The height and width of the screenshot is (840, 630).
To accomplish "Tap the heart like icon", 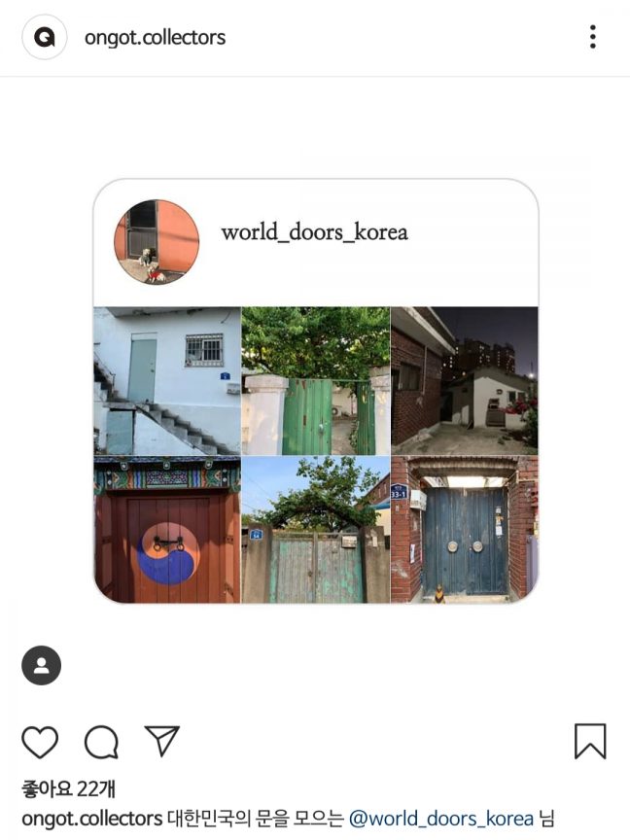I will 40,742.
